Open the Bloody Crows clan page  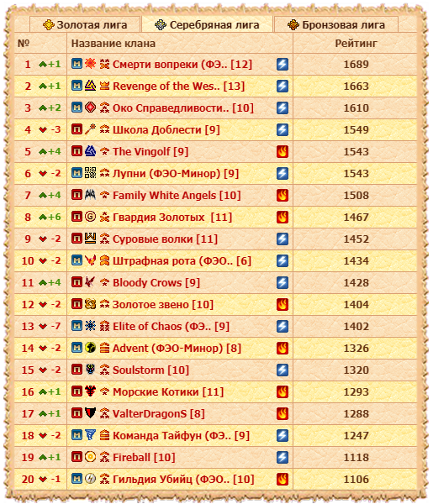click(156, 283)
